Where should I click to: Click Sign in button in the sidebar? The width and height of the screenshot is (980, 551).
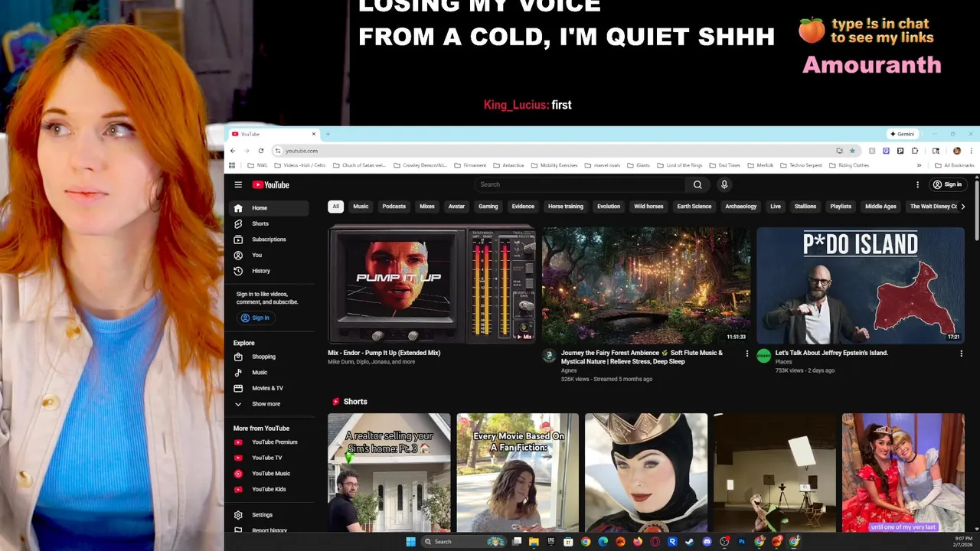point(255,318)
